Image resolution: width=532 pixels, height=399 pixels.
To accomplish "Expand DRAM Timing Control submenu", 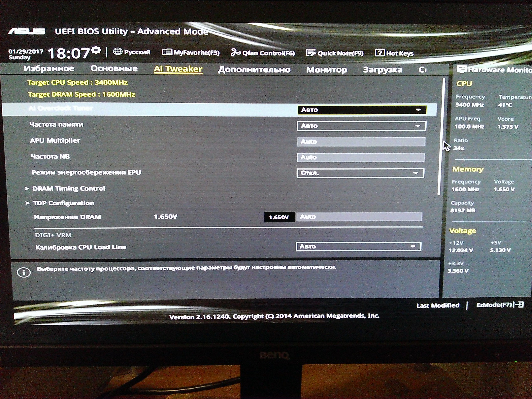I will (x=69, y=188).
